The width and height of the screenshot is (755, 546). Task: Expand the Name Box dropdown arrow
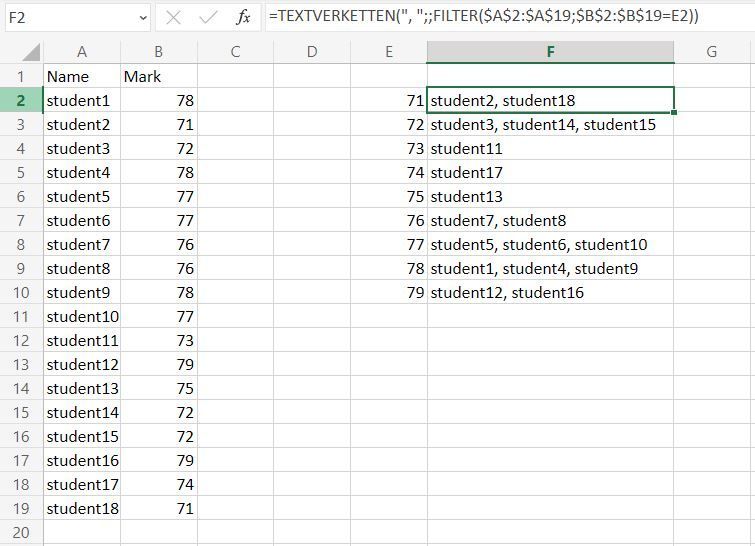pyautogui.click(x=143, y=18)
